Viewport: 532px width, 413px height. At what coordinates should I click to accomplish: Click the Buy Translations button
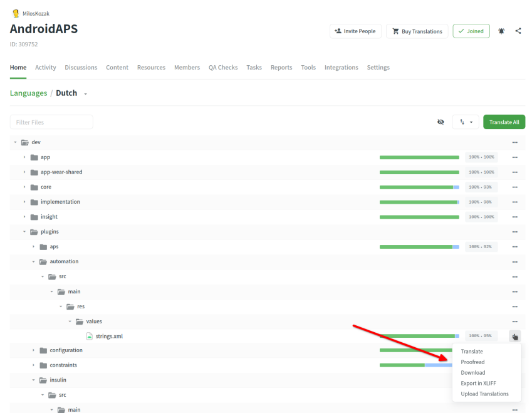pyautogui.click(x=417, y=31)
